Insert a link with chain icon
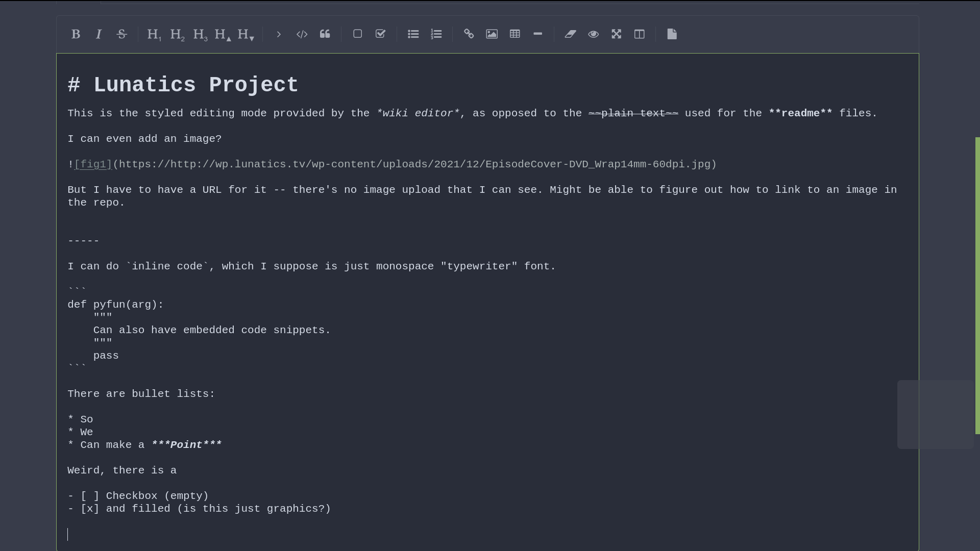Screen dimensions: 980x551 469,34
